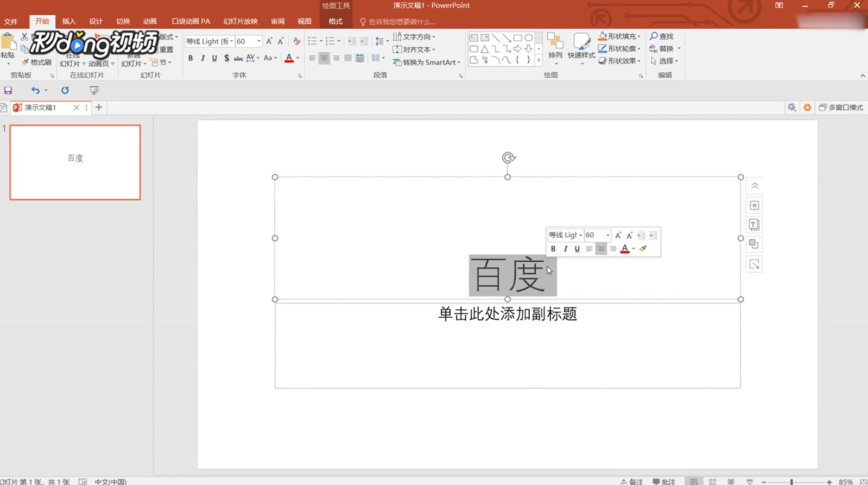Click the Slide Sorter view icon in status bar
Image resolution: width=868 pixels, height=485 pixels.
[x=713, y=482]
